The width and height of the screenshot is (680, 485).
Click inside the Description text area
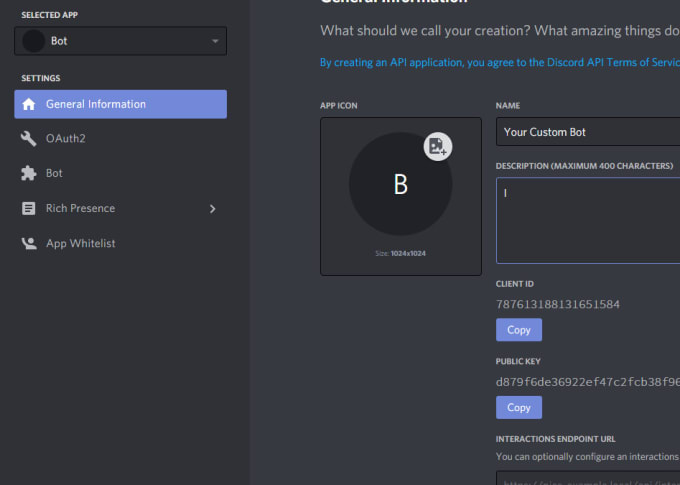pyautogui.click(x=588, y=220)
